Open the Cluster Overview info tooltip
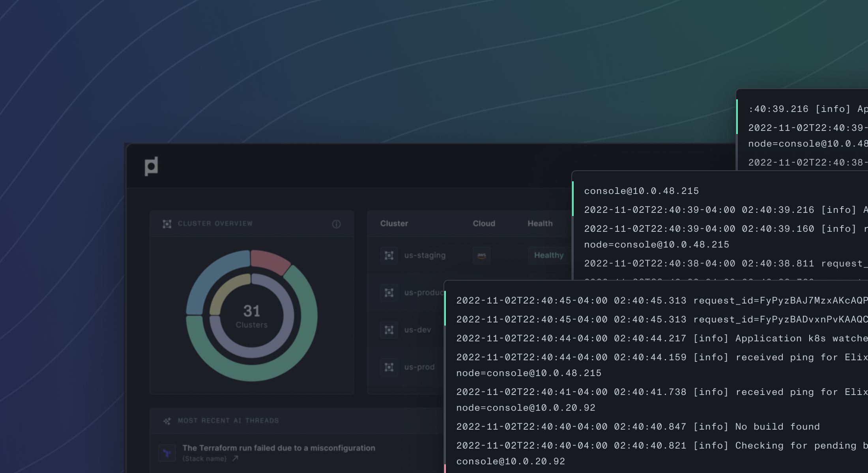868x473 pixels. click(x=337, y=224)
